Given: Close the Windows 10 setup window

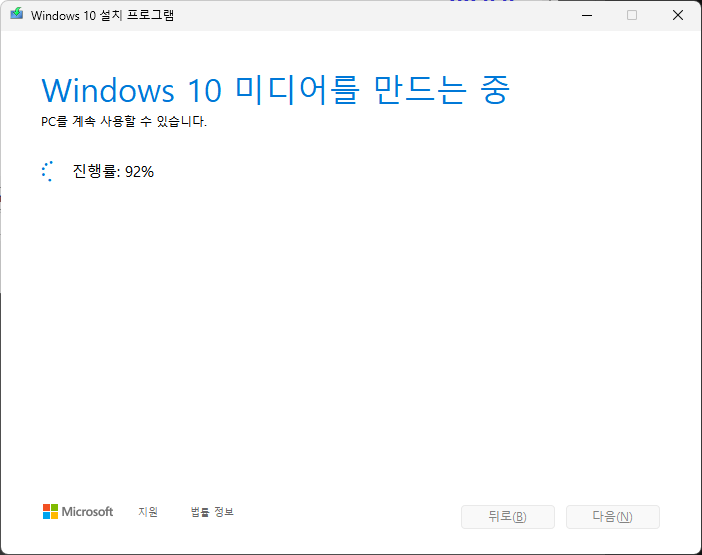Looking at the screenshot, I should [678, 15].
